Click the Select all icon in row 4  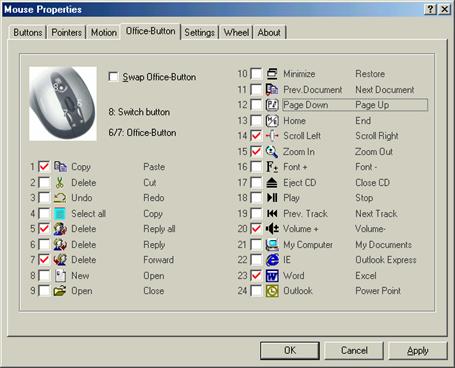pos(60,214)
